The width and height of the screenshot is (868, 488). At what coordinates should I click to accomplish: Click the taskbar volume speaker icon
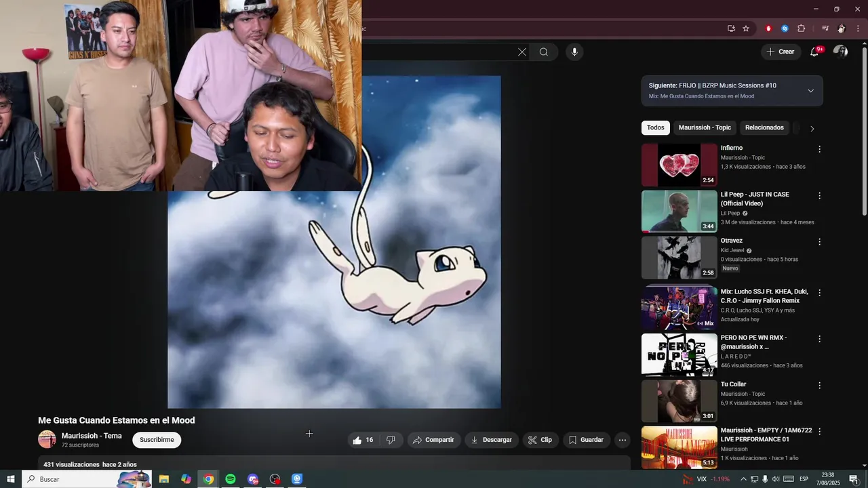[x=776, y=479]
